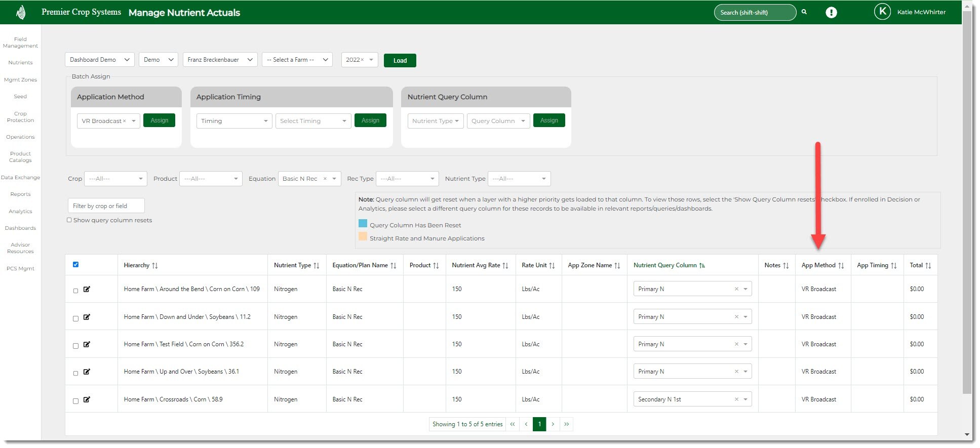Enable Show query column resets checkbox
The height and width of the screenshot is (448, 980).
pyautogui.click(x=69, y=220)
